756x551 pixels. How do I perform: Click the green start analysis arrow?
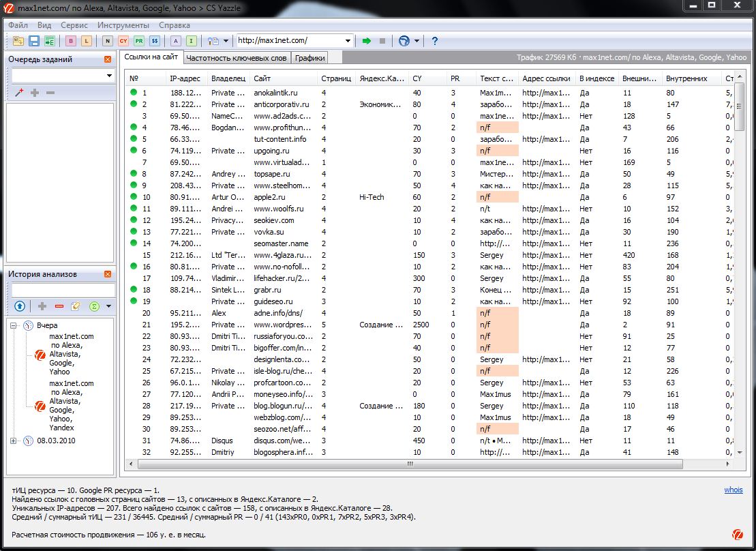tap(367, 41)
